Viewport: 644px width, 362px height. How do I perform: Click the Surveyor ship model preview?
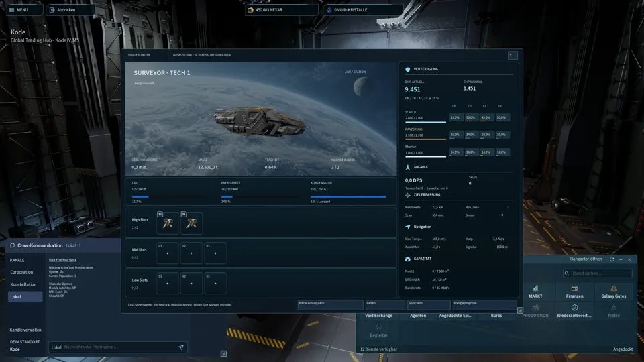click(x=260, y=121)
